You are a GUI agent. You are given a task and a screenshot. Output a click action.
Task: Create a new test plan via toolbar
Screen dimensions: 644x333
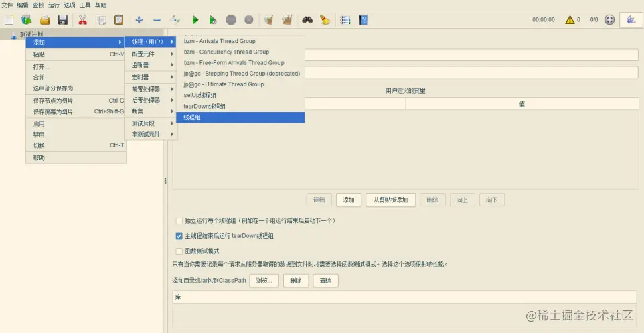(x=9, y=19)
